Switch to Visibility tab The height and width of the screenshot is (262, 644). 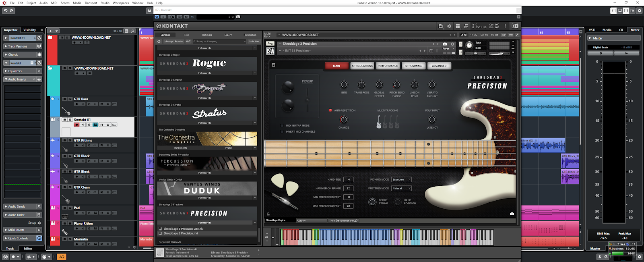[x=29, y=30]
